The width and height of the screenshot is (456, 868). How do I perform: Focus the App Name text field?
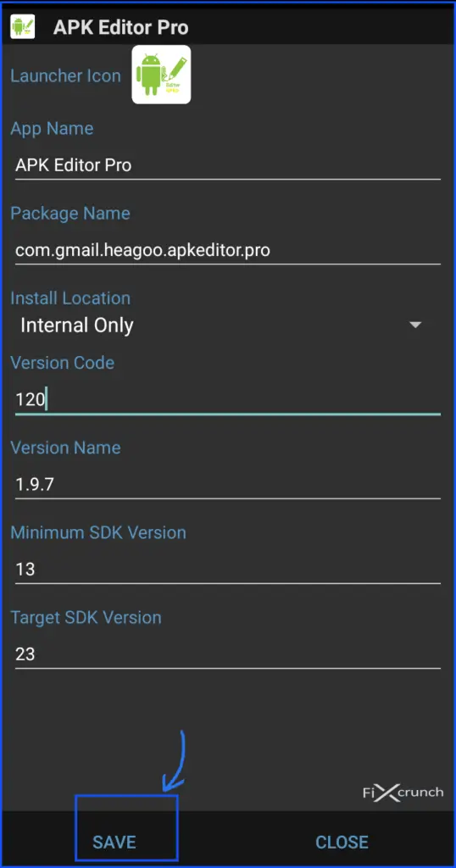tap(227, 165)
